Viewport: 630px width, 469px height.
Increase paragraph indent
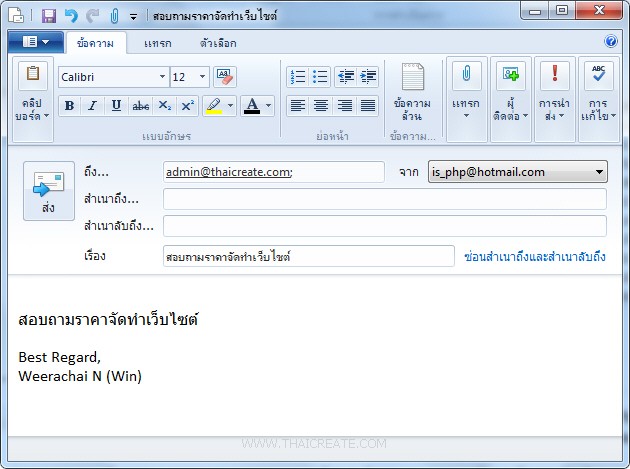point(368,76)
